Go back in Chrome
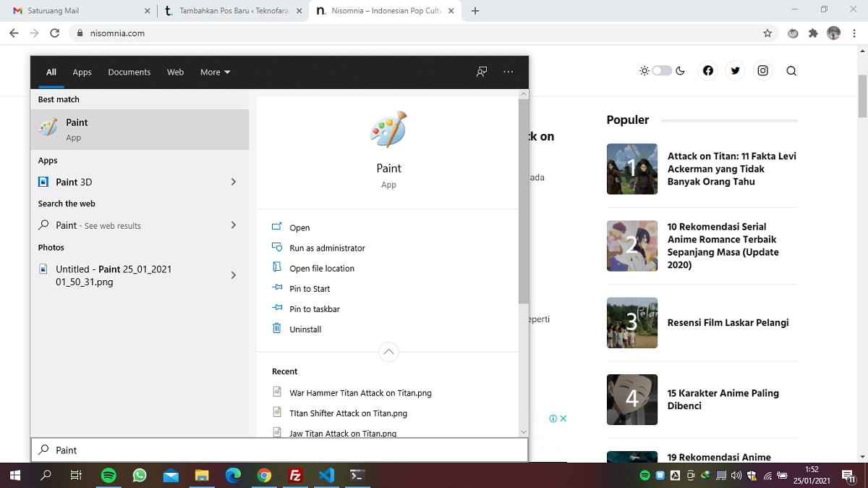868x488 pixels. click(14, 33)
